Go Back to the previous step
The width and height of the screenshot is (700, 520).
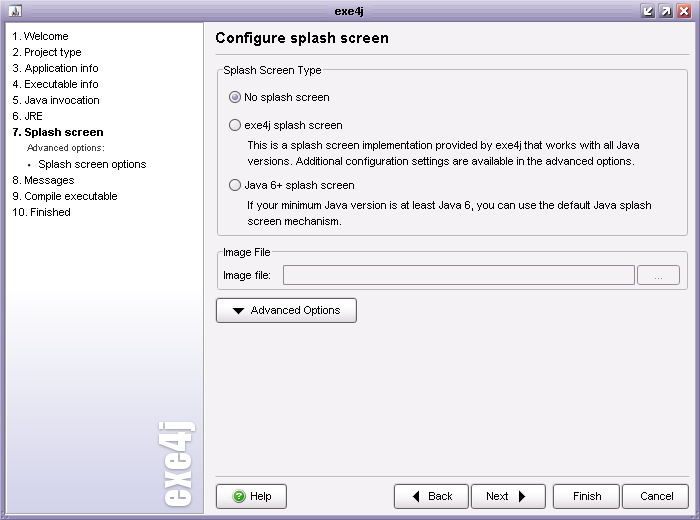pos(431,496)
